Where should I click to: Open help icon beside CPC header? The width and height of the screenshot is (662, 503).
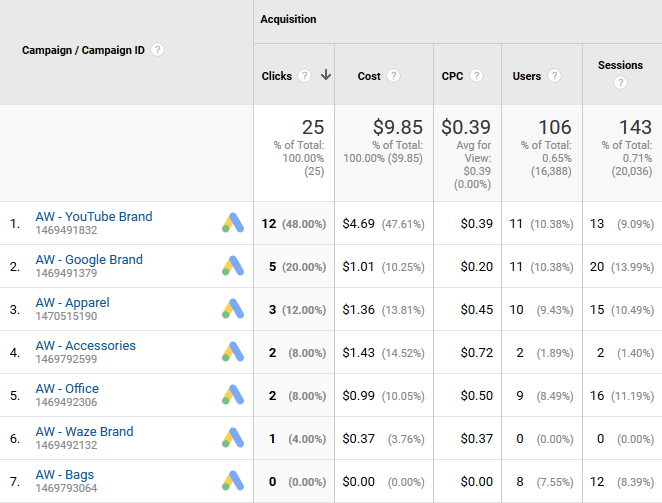(476, 76)
